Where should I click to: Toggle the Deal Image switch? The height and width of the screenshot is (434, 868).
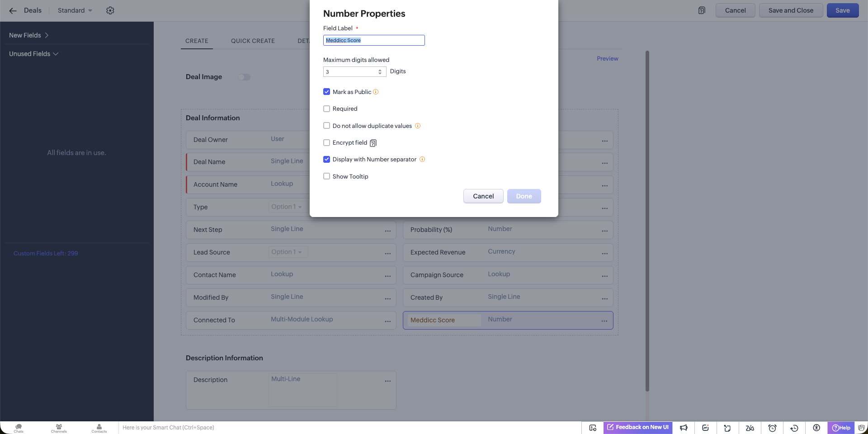244,77
